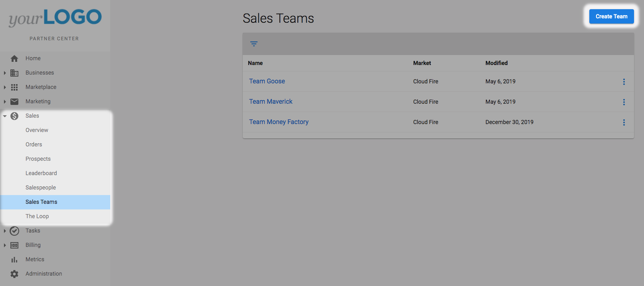Open three-dot menu for Team Money Factory
644x286 pixels.
pyautogui.click(x=624, y=122)
